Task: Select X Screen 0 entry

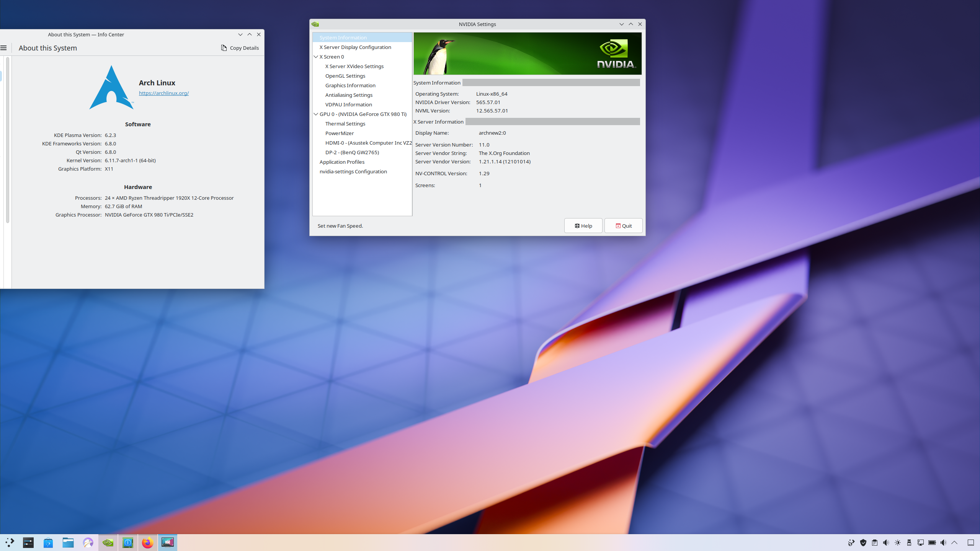Action: (x=332, y=57)
